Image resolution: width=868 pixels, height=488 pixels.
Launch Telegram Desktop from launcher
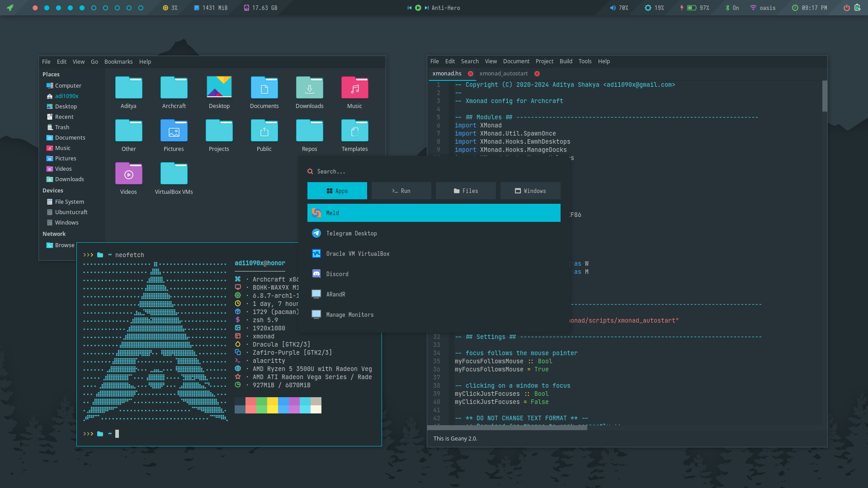[351, 234]
